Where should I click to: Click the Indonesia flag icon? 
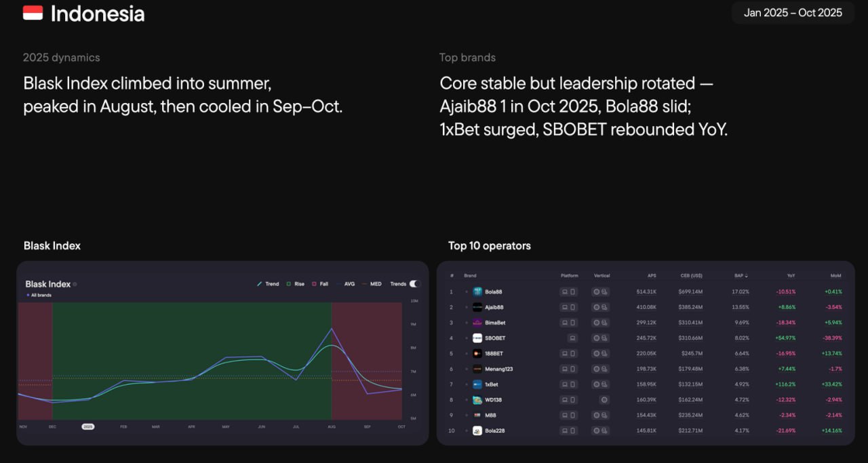(33, 13)
